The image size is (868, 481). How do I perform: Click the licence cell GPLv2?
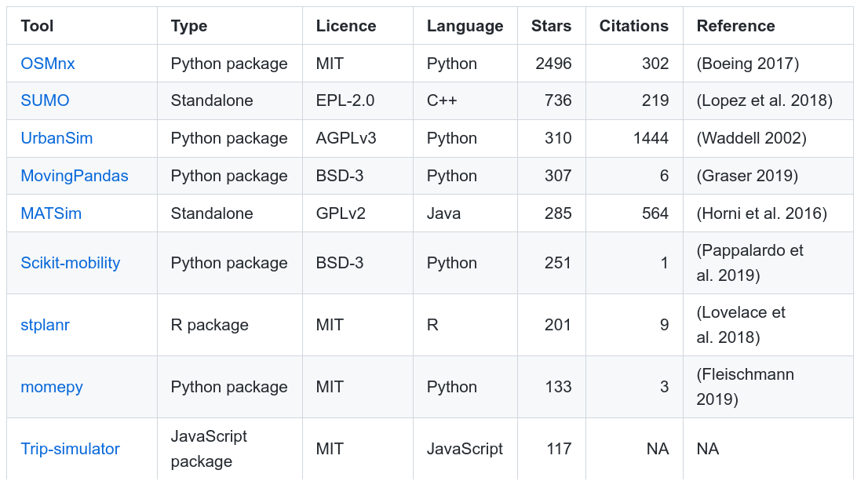(x=341, y=213)
